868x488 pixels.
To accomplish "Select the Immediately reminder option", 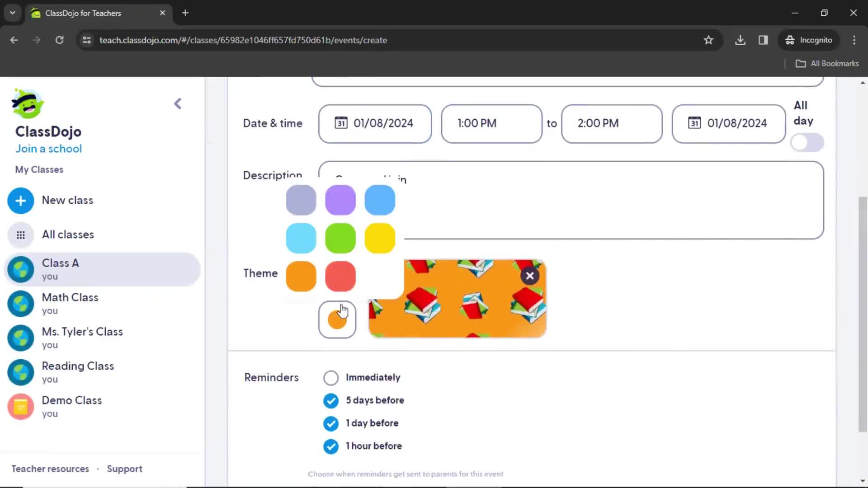I will pos(331,378).
